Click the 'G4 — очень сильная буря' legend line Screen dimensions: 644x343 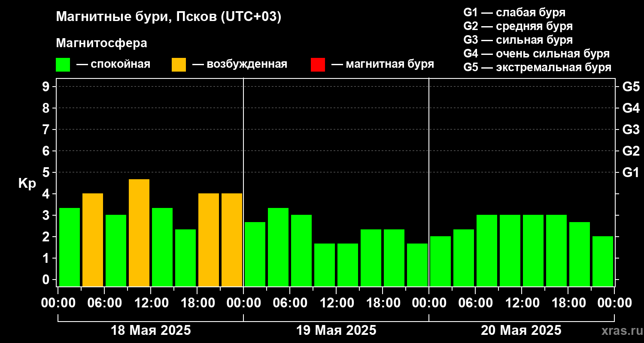(x=536, y=54)
